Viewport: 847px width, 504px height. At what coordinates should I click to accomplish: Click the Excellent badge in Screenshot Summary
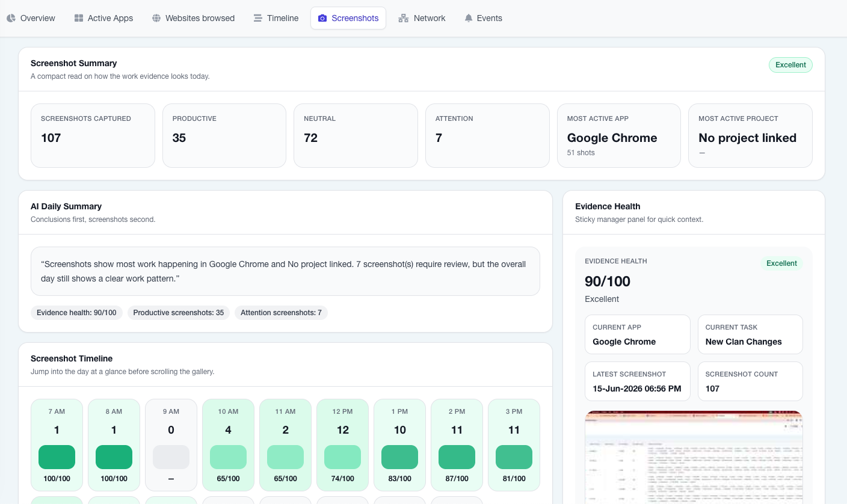coord(790,65)
